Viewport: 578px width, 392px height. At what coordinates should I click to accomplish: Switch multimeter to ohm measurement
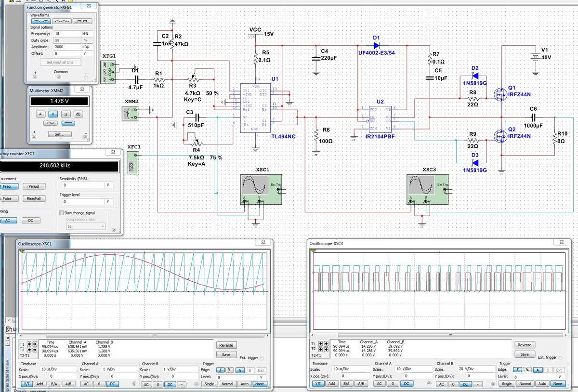tap(66, 114)
